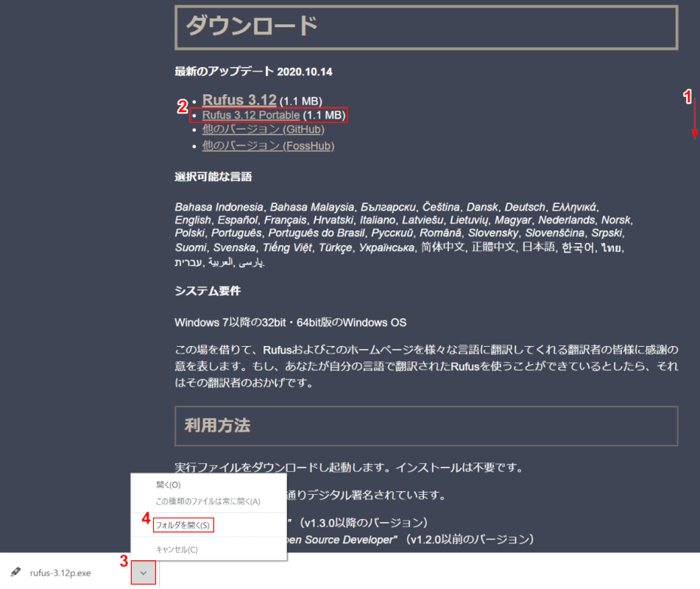Screen dimensions: 700x589
Task: Click the 最新のアップデート 2020.10.14 text
Action: (x=253, y=71)
